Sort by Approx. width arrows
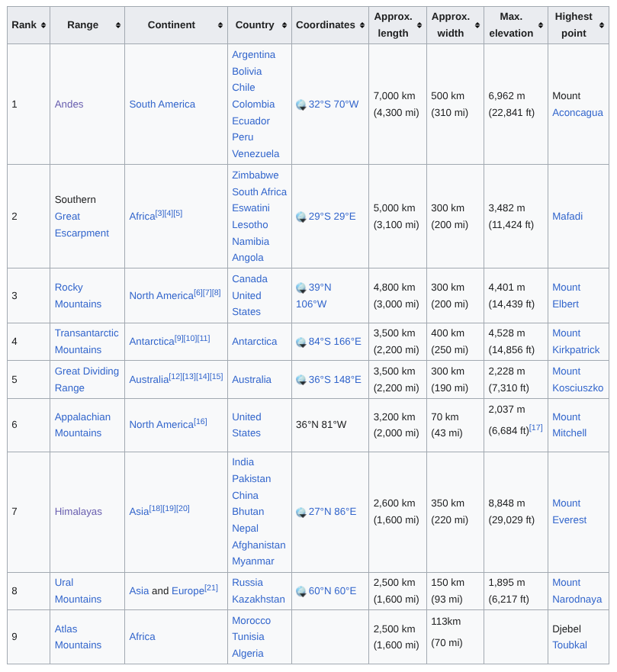The width and height of the screenshot is (617, 672). coord(477,25)
